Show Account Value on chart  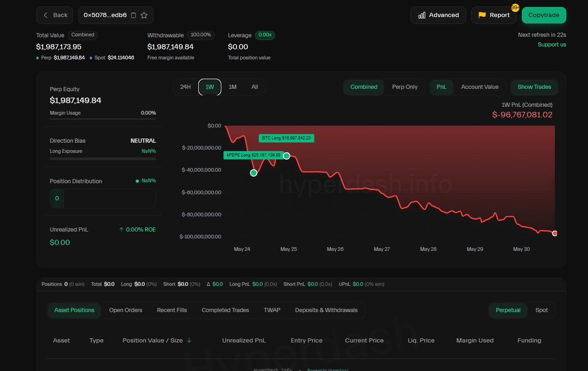click(480, 87)
